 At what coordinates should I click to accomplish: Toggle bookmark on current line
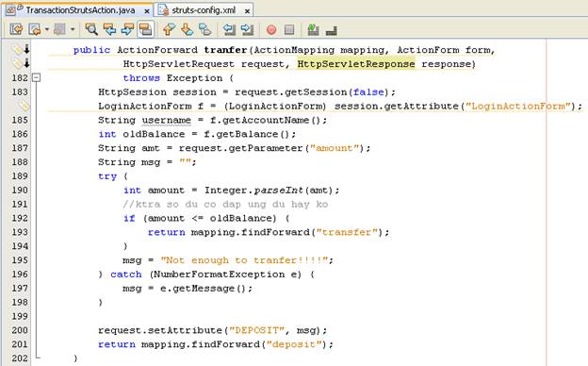coord(204,29)
